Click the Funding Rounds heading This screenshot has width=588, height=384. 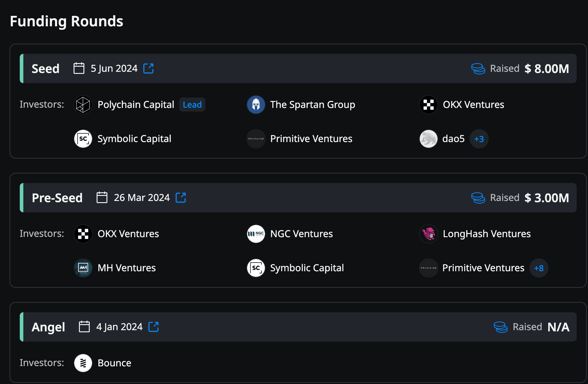click(x=66, y=22)
